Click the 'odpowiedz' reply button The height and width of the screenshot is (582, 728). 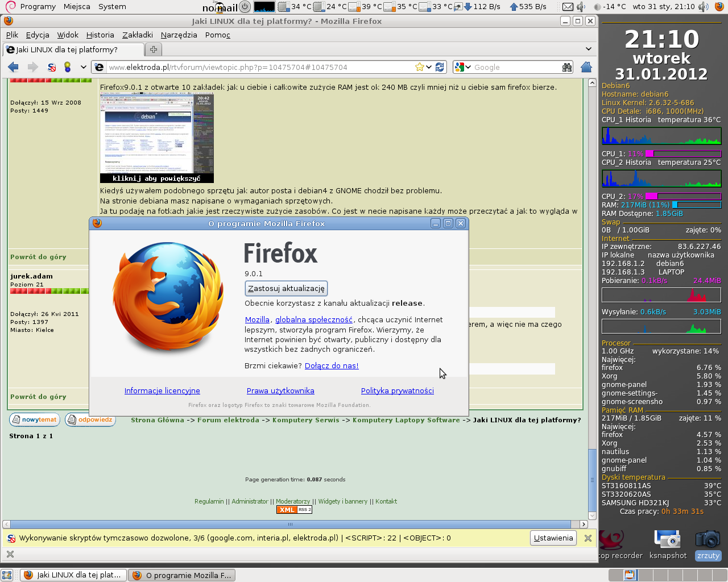90,420
